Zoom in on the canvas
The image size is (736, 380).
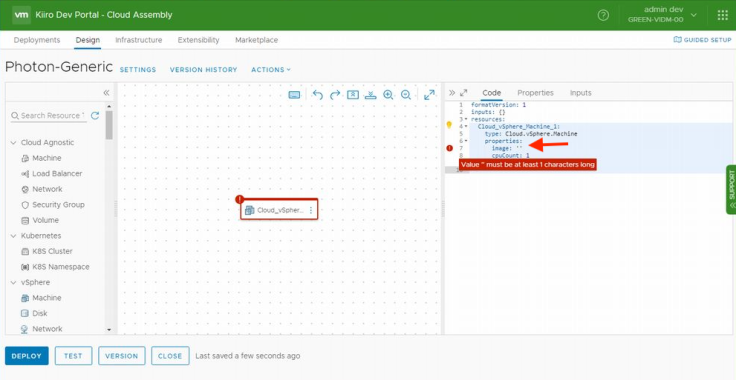388,95
